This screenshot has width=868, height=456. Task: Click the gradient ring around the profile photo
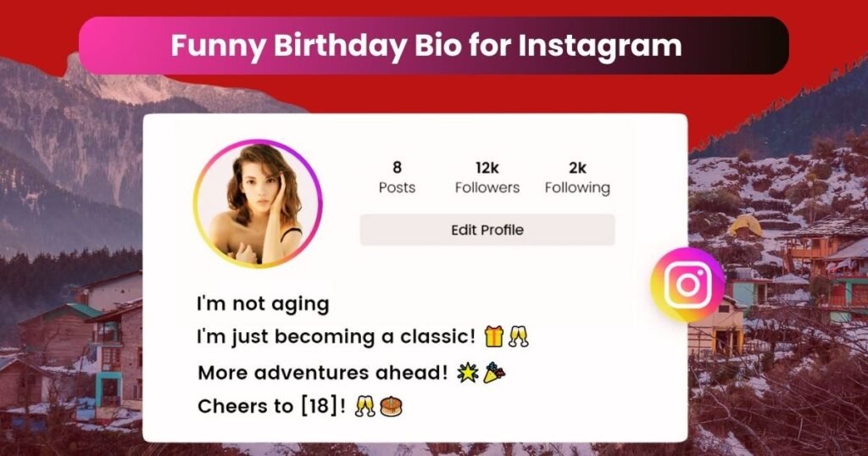(197, 203)
